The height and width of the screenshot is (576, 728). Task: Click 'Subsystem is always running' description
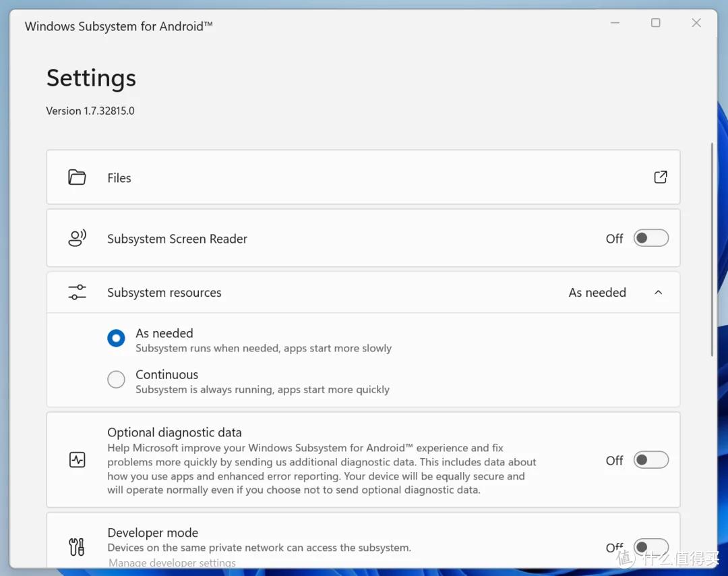coord(263,390)
